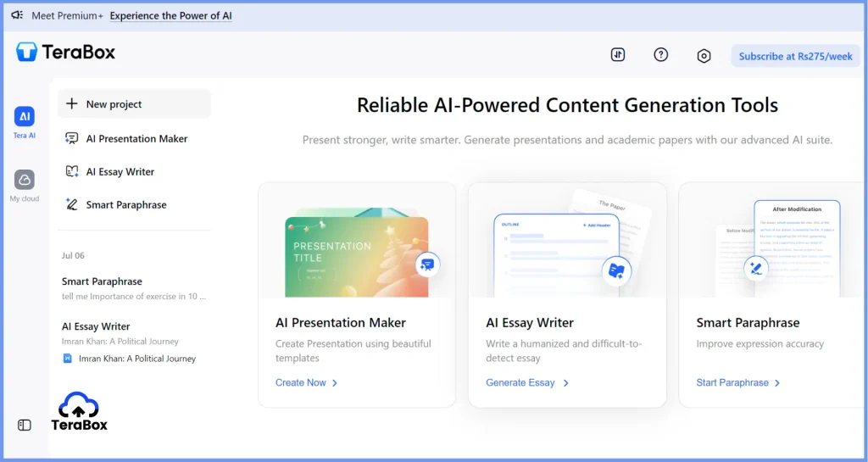Click the chevron next to Generate Essay
Image resolution: width=868 pixels, height=462 pixels.
pos(565,383)
